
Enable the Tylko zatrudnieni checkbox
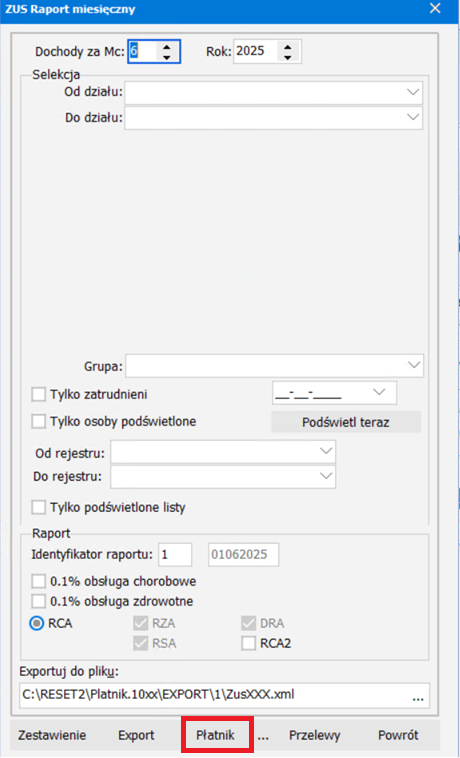click(x=38, y=394)
